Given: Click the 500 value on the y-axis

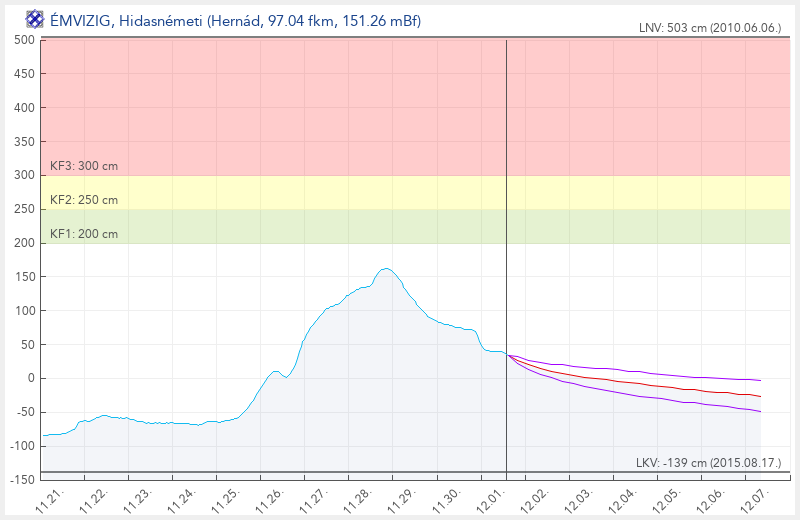Looking at the screenshot, I should 25,40.
